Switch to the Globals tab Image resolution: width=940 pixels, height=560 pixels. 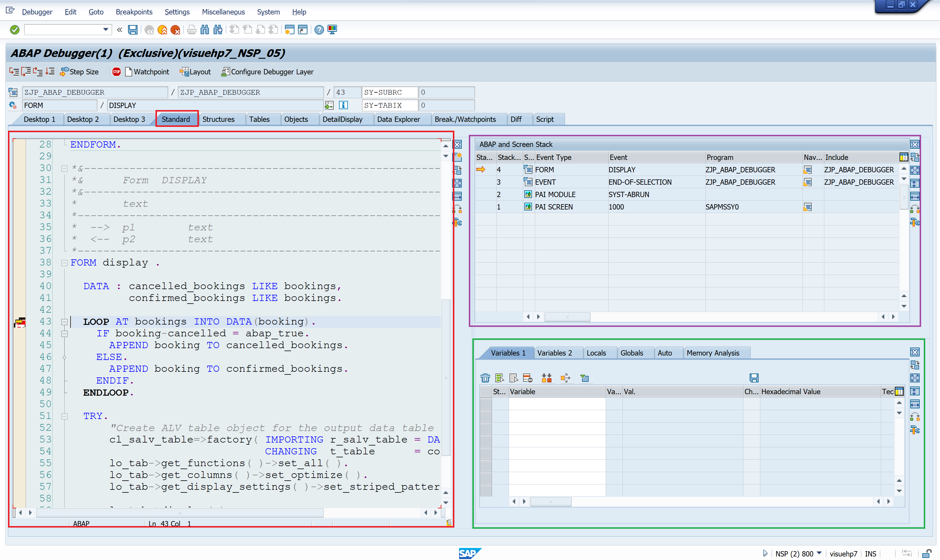pos(633,353)
